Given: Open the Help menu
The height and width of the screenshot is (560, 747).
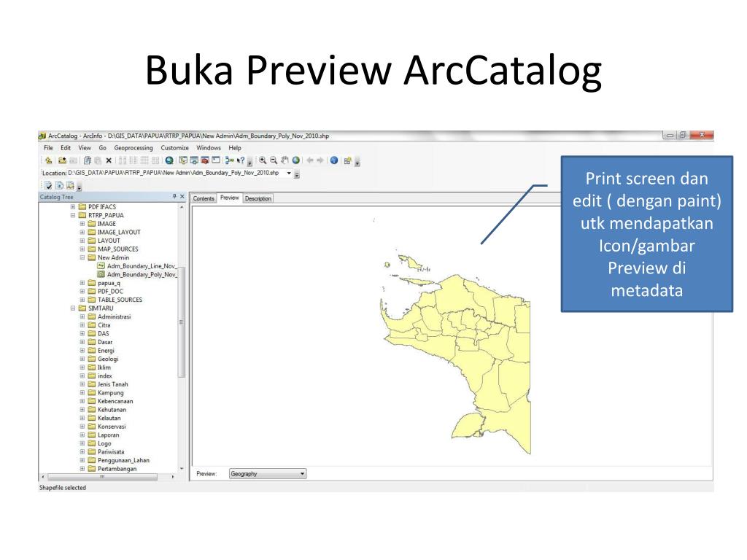Looking at the screenshot, I should 235,148.
